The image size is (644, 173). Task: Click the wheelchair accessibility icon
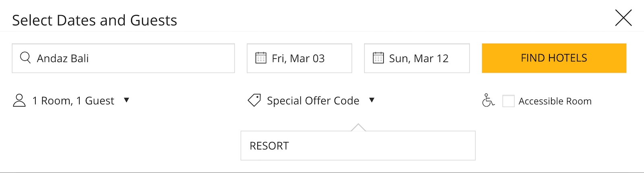(x=488, y=100)
